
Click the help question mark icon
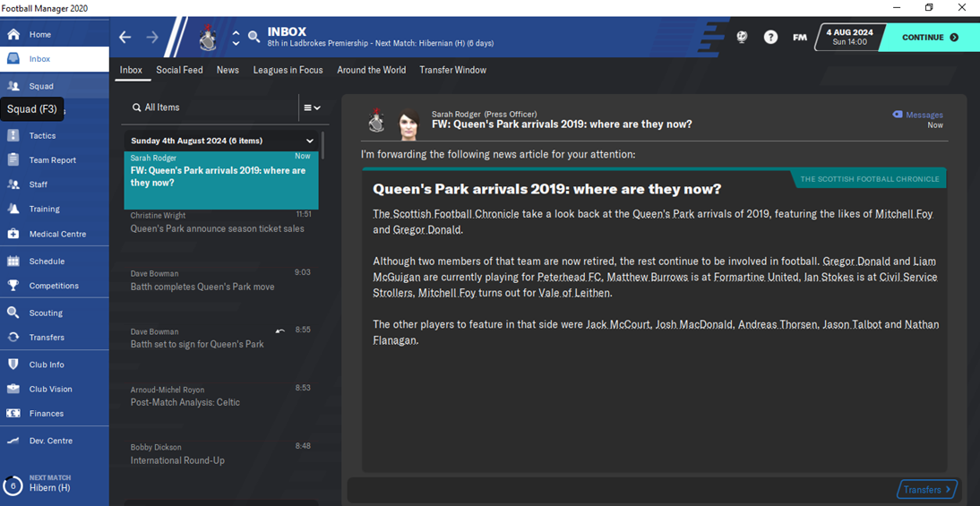click(x=770, y=38)
